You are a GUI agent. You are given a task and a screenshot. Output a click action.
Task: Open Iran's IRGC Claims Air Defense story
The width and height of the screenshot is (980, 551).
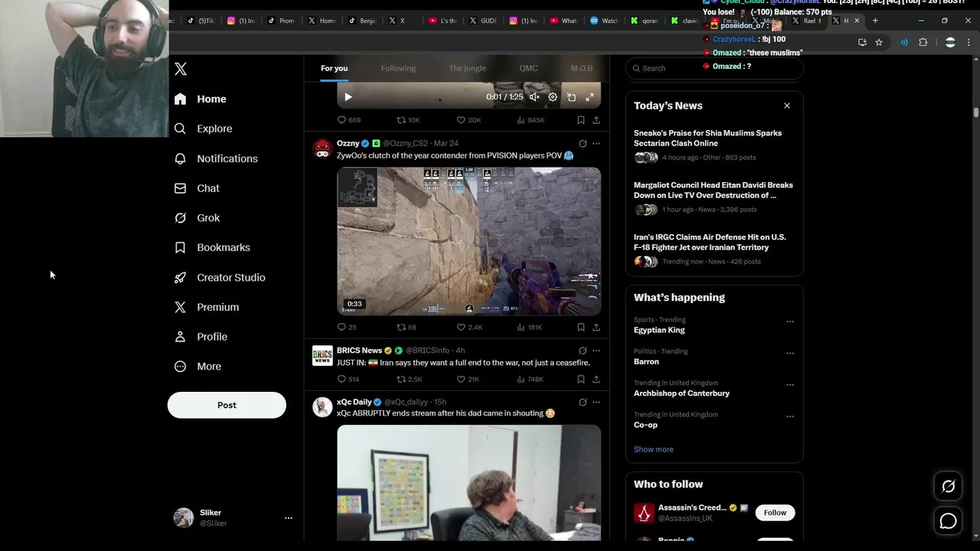pyautogui.click(x=710, y=242)
